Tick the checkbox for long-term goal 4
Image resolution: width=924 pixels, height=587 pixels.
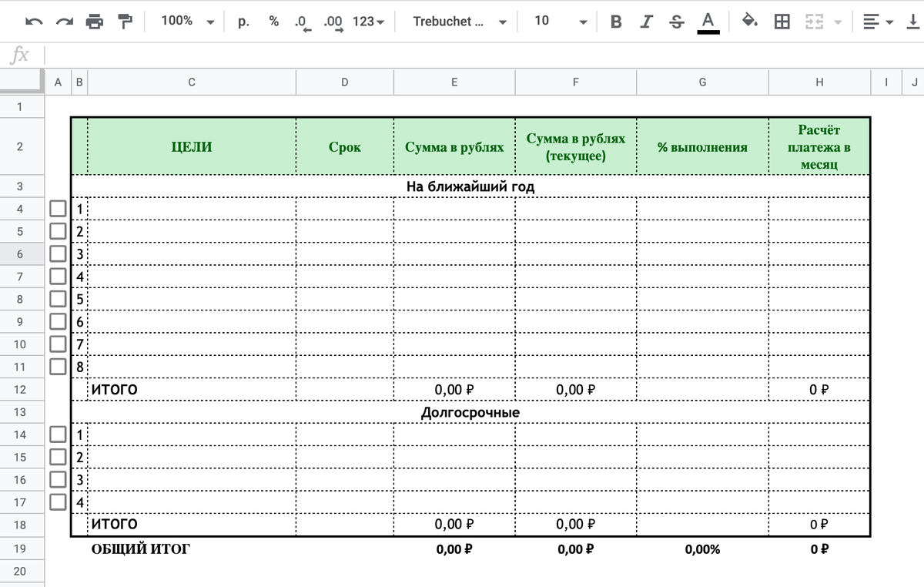[x=58, y=501]
